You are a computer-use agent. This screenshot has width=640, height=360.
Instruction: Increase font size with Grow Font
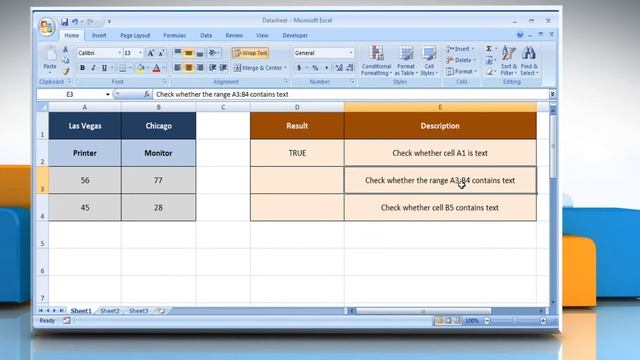(x=151, y=53)
